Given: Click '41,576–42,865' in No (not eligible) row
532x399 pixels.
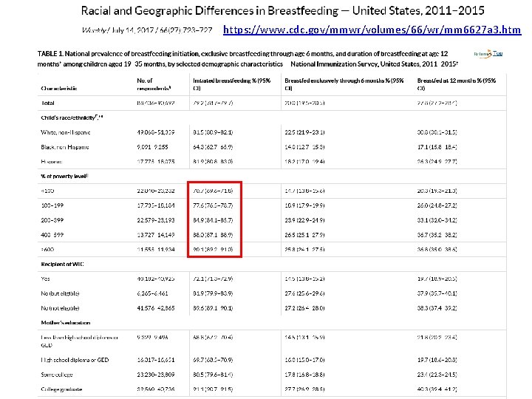Looking at the screenshot, I should click(156, 308).
